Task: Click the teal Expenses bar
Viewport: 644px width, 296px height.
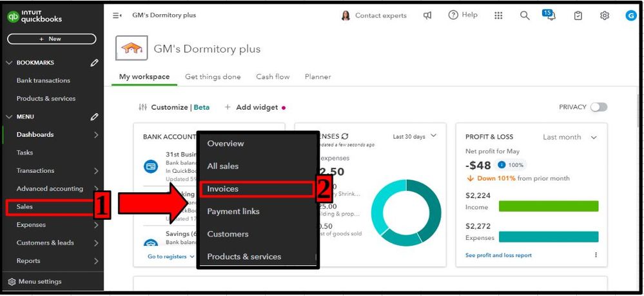Action: point(549,237)
